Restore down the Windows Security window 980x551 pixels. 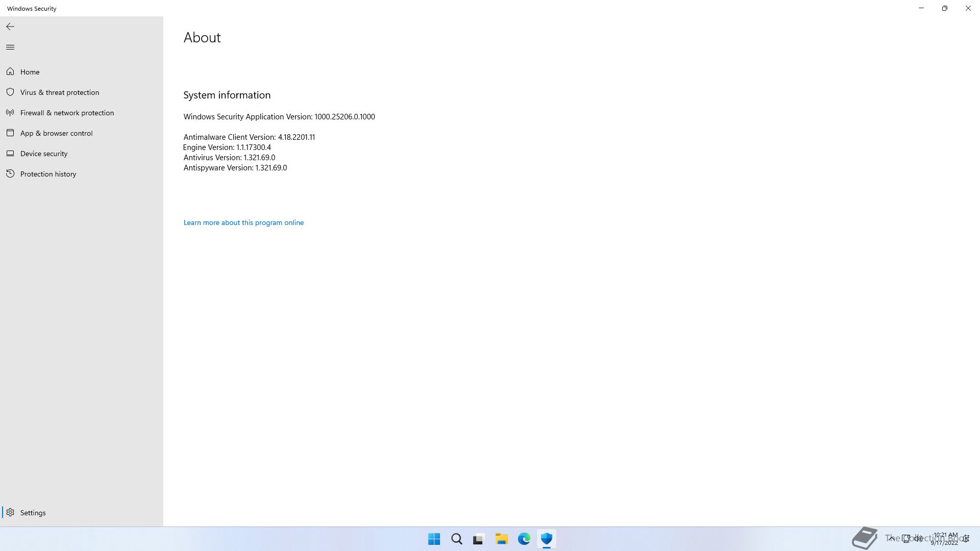pos(944,8)
